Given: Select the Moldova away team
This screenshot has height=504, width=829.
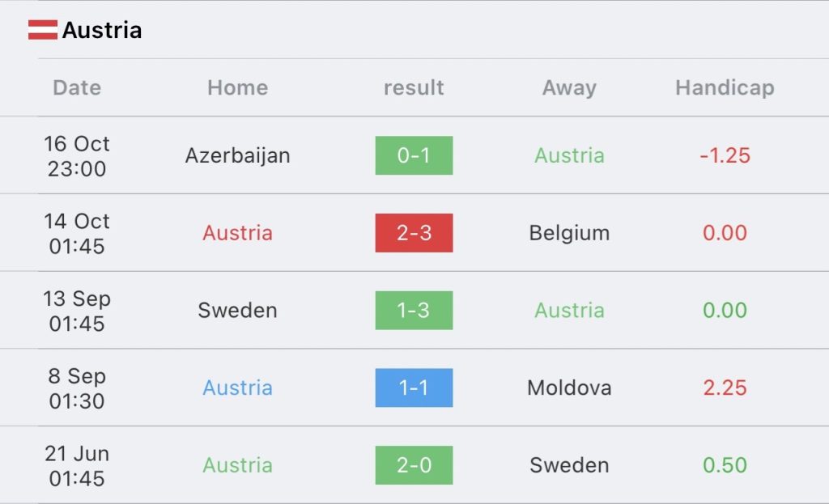Looking at the screenshot, I should click(569, 388).
